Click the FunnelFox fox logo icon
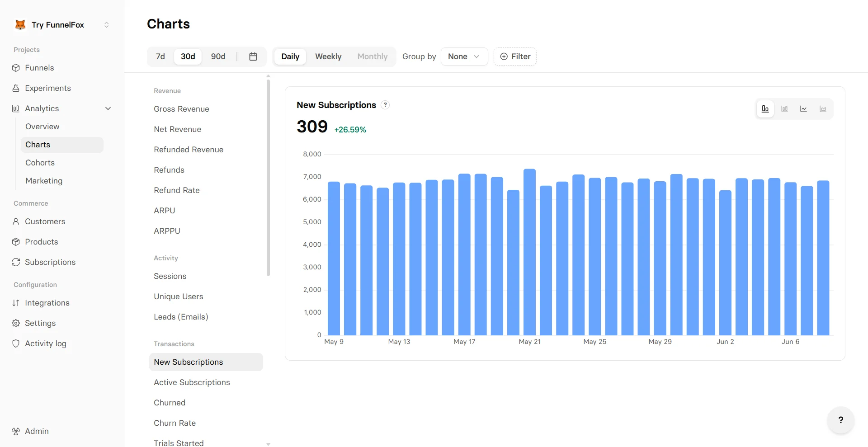Viewport: 868px width, 447px height. [20, 25]
